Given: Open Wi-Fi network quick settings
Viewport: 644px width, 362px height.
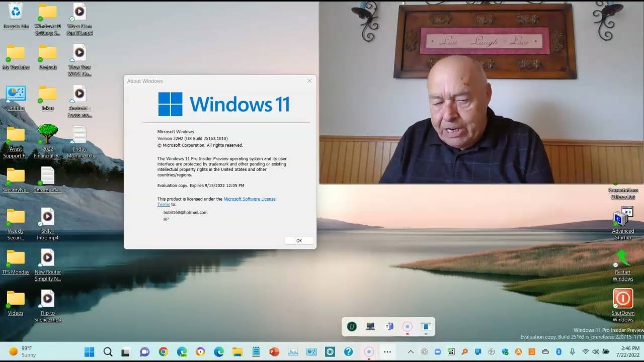Looking at the screenshot, I should tap(586, 352).
